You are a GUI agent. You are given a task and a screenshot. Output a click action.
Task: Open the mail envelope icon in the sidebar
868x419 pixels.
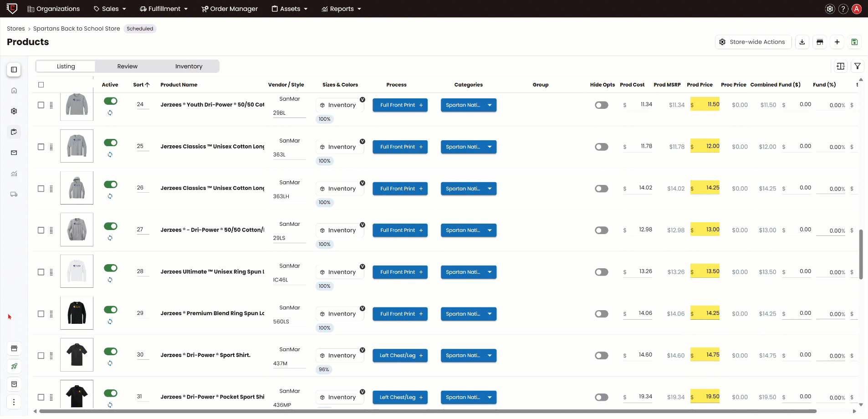tap(14, 153)
